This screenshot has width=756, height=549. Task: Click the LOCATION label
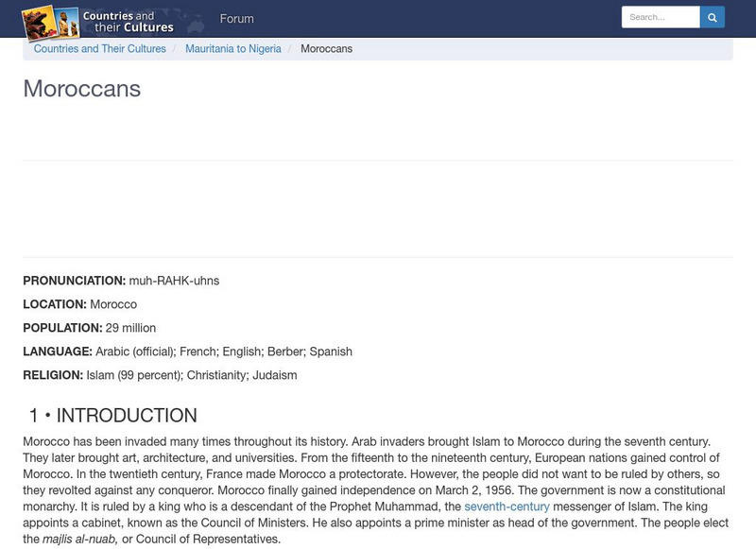55,304
